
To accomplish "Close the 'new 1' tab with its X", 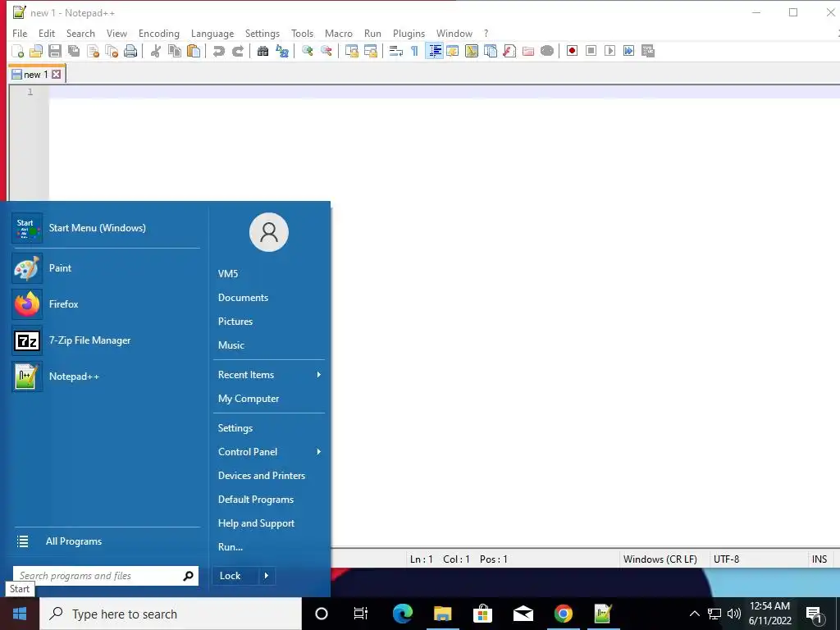I will (x=57, y=75).
